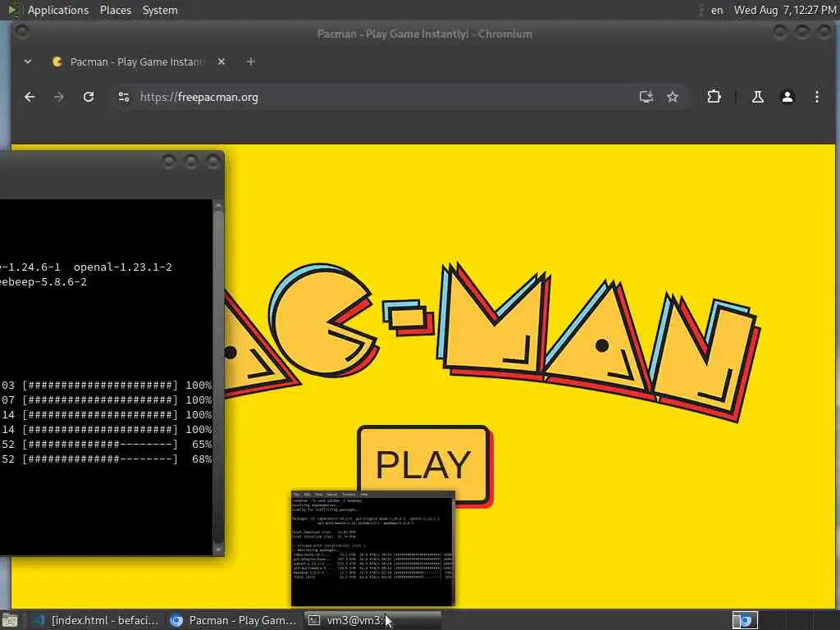The width and height of the screenshot is (840, 630).
Task: Click the 68% progress line in terminal
Action: tap(106, 459)
